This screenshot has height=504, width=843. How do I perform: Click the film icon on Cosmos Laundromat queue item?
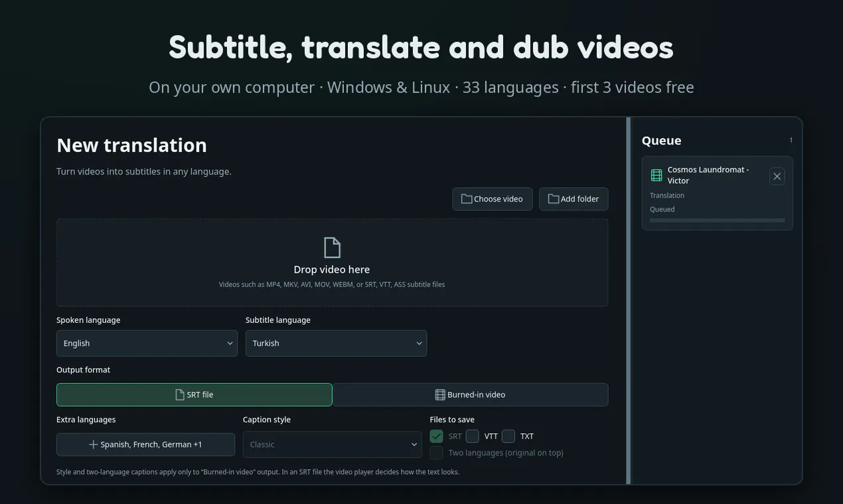(656, 175)
